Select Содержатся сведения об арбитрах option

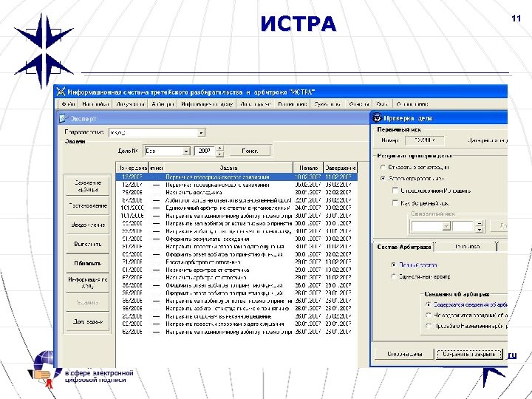click(x=428, y=304)
